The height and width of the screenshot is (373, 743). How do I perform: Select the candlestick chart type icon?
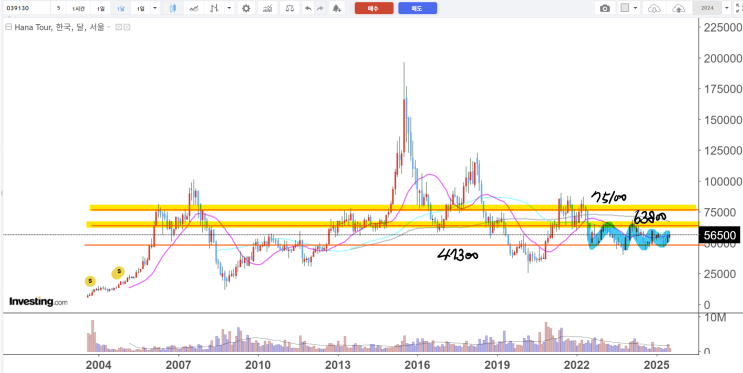[x=173, y=9]
